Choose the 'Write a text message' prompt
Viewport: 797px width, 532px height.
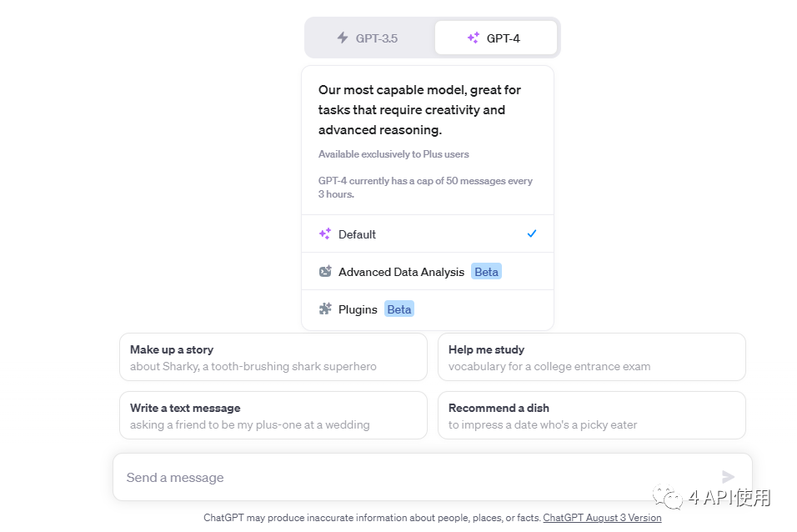point(273,415)
